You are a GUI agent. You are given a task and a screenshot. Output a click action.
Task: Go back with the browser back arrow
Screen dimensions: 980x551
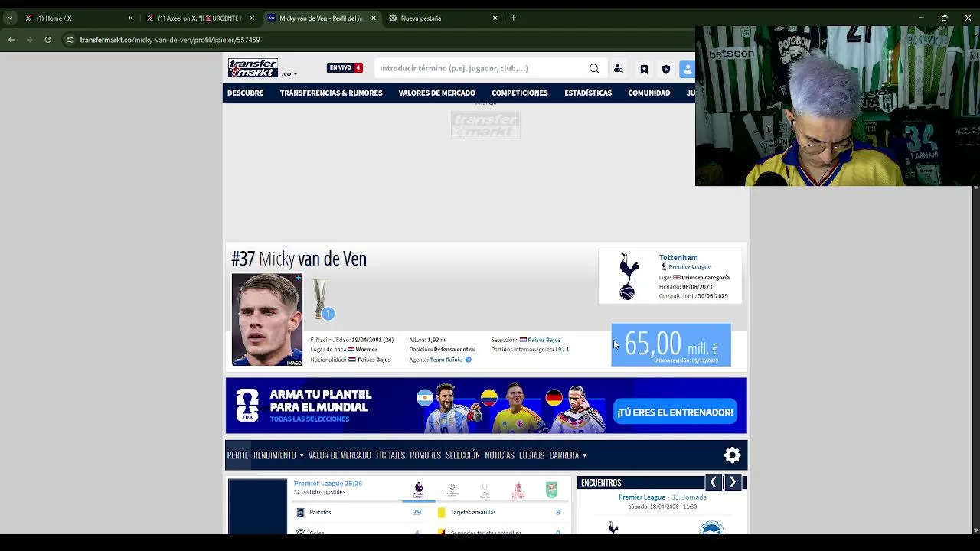click(11, 40)
